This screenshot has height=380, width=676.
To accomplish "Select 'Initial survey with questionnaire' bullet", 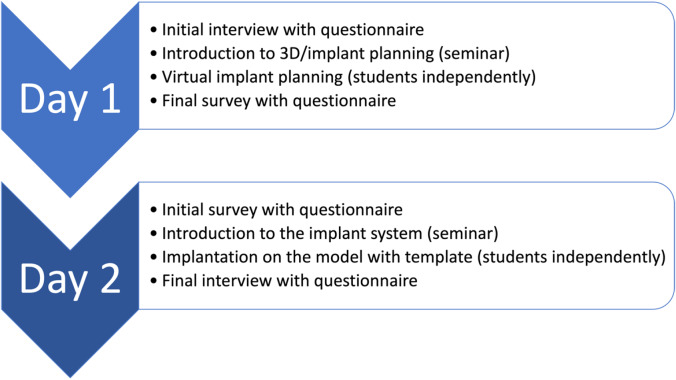I will pyautogui.click(x=276, y=210).
